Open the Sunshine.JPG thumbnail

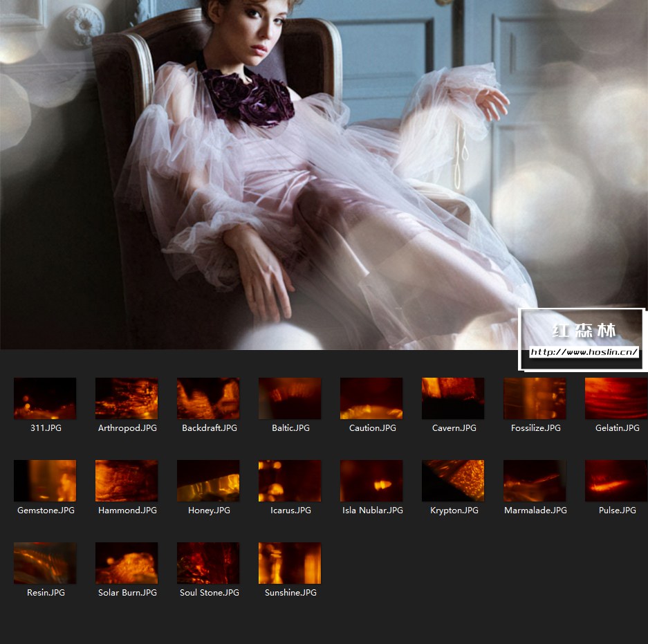(x=290, y=563)
